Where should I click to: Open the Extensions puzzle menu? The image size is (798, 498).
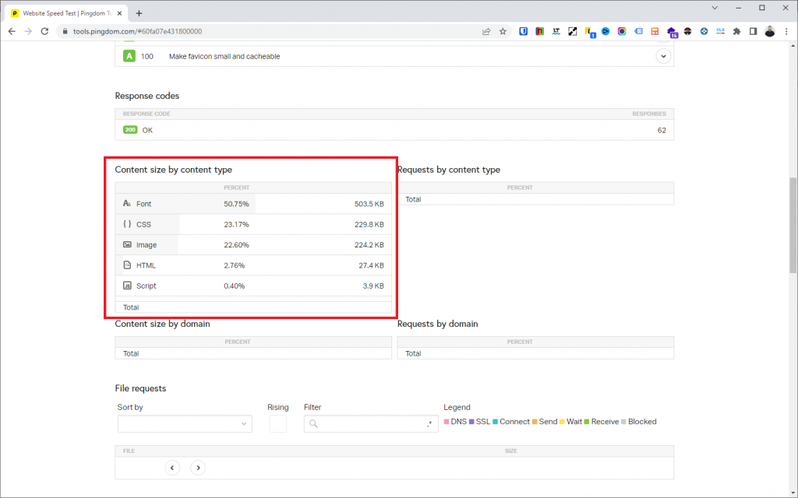(736, 31)
